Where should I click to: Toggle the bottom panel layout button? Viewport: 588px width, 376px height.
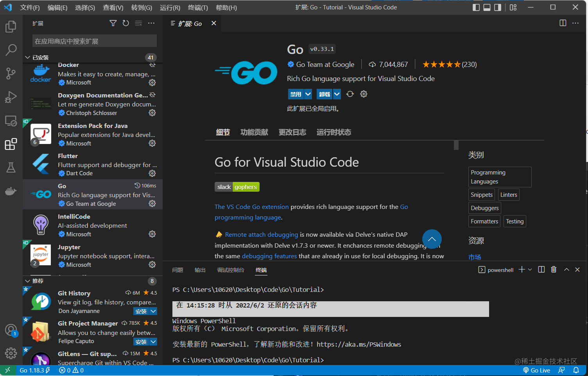pyautogui.click(x=487, y=7)
